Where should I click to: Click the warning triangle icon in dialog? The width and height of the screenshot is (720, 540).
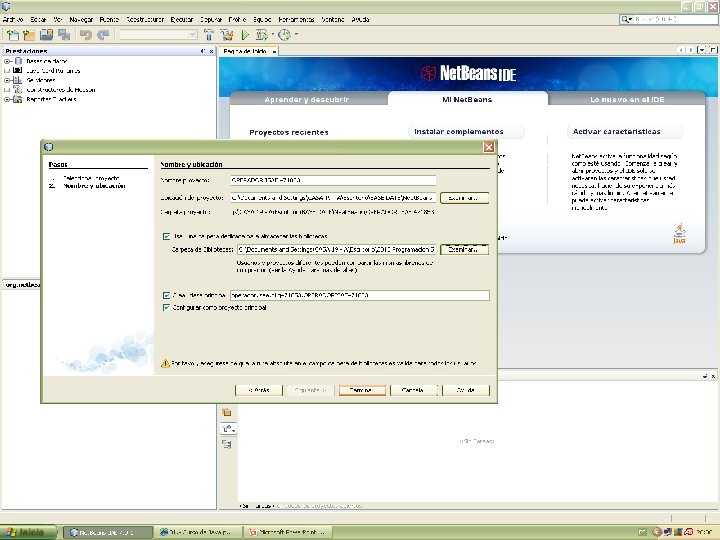point(165,363)
